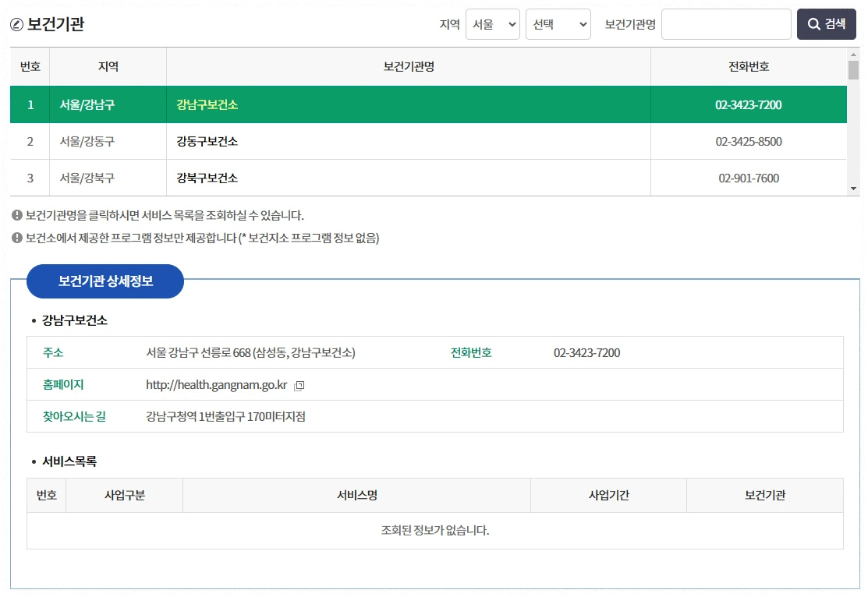This screenshot has width=868, height=597.
Task: Click the scrollbar down arrow on the table
Action: (852, 189)
